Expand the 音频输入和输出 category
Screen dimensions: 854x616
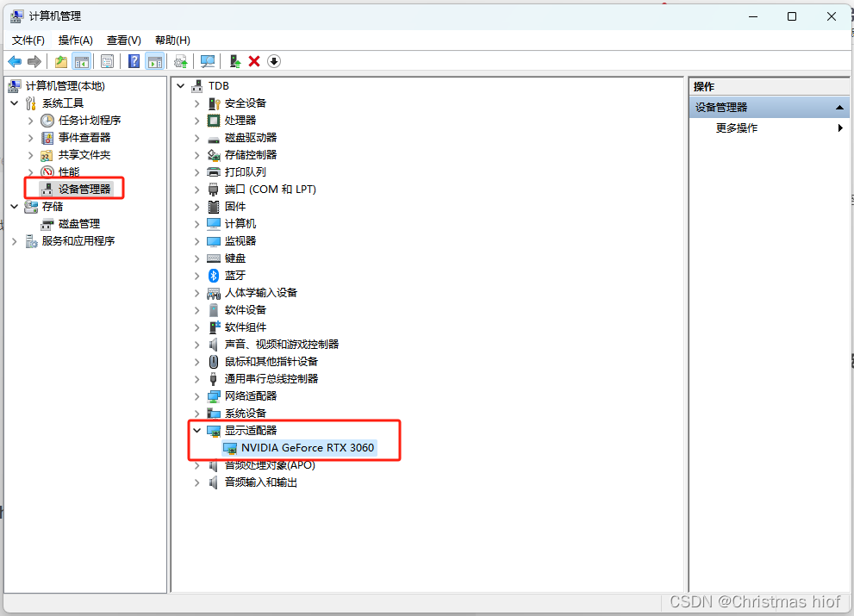coord(197,482)
